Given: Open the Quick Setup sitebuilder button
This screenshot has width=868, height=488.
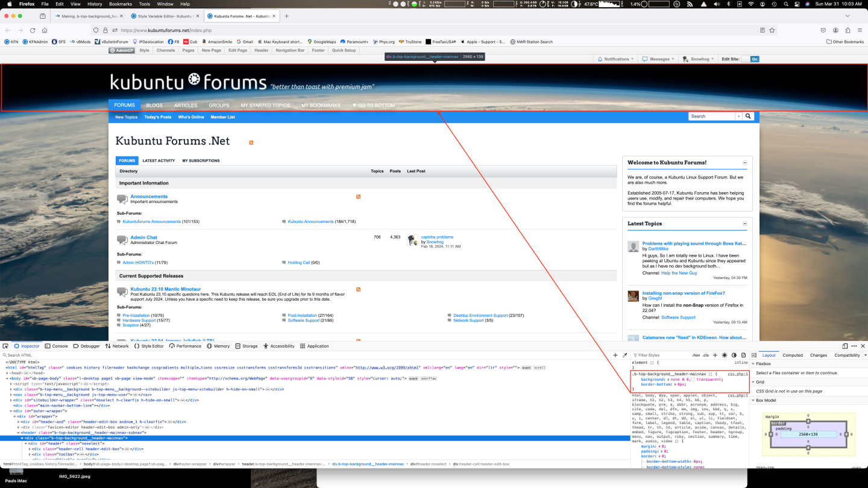Looking at the screenshot, I should [344, 51].
